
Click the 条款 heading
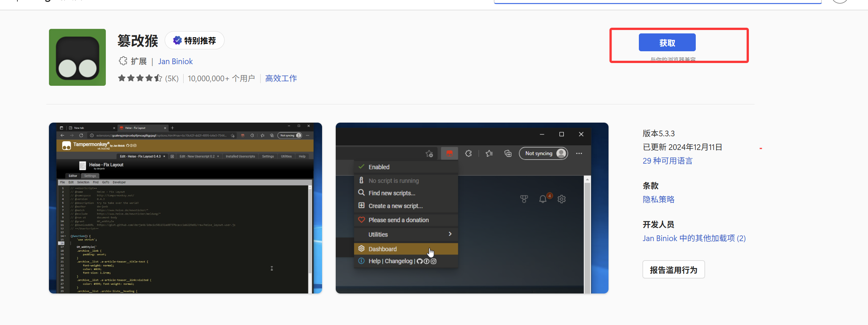[x=651, y=186]
